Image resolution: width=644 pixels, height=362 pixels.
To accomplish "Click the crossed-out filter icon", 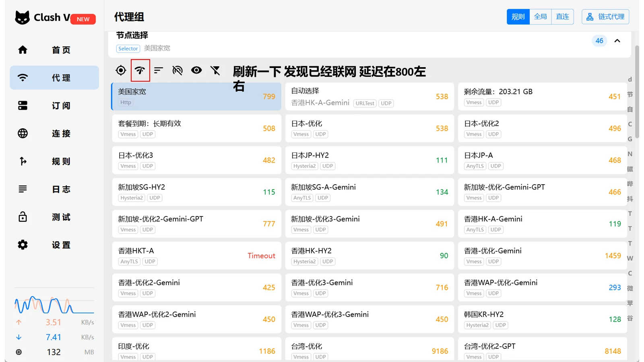I will (x=215, y=70).
